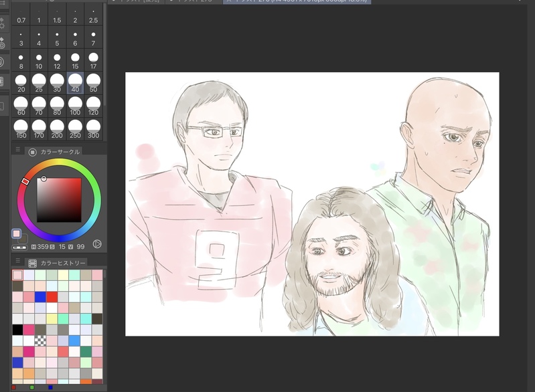Screen dimensions: 535x392
Task: Pick the bright blue swatch beside red in history
Action: 40,297
